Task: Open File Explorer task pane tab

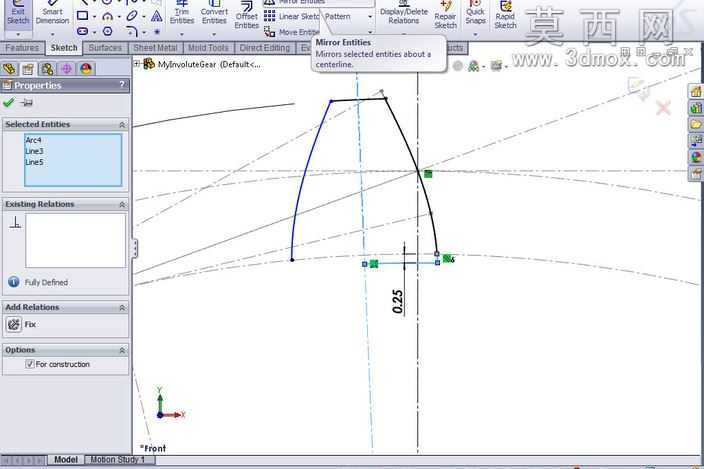Action: (696, 124)
